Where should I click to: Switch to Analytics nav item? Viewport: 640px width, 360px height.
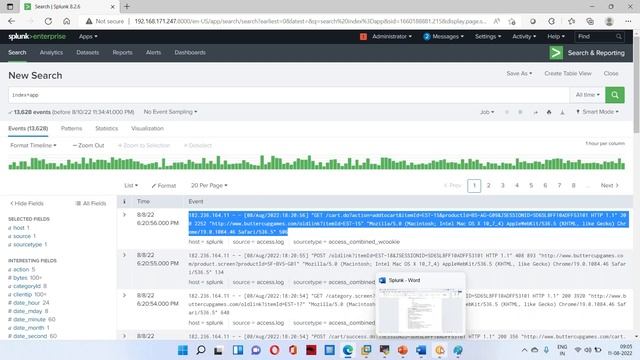[51, 53]
